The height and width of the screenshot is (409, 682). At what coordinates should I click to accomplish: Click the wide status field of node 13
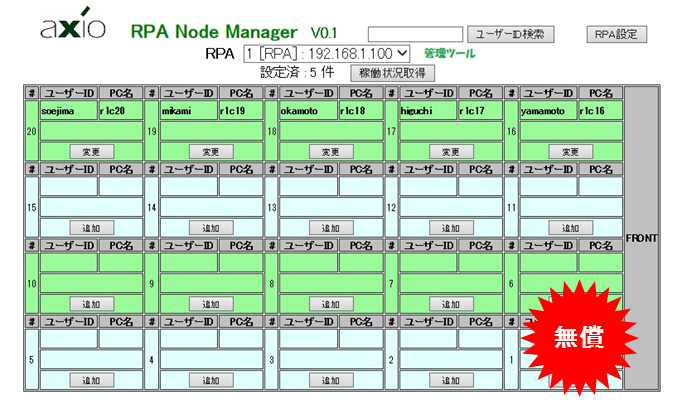click(x=331, y=207)
